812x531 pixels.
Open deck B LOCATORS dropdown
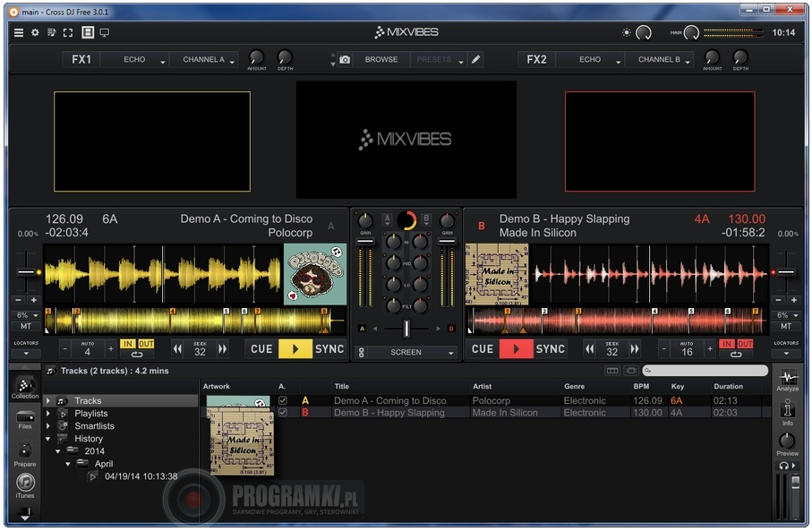click(785, 354)
